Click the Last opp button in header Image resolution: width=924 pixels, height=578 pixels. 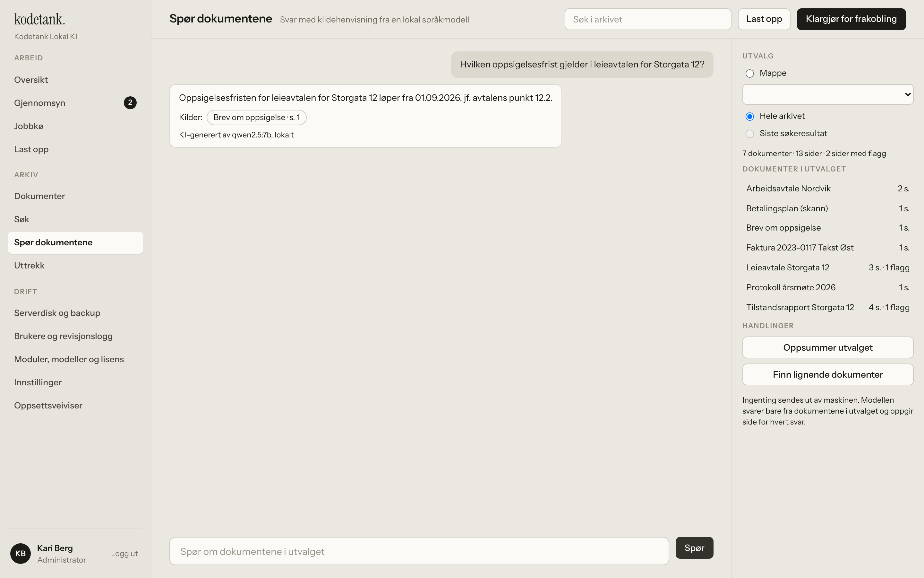764,19
